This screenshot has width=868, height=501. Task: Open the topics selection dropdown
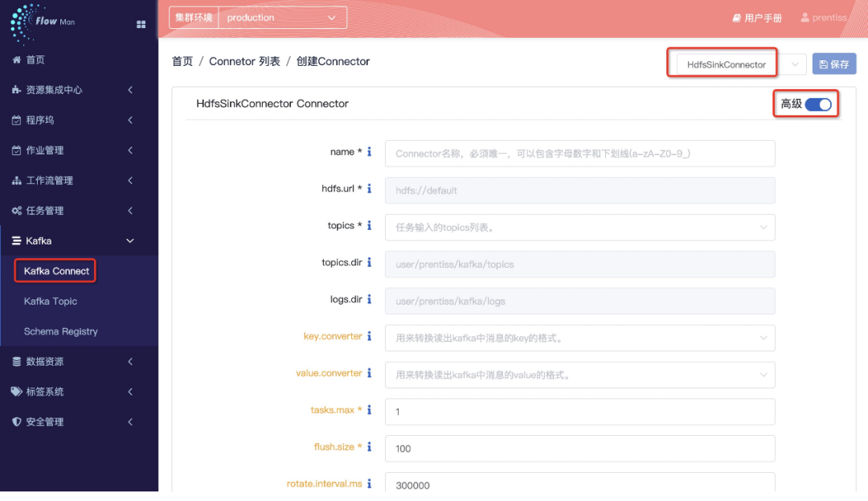click(579, 228)
